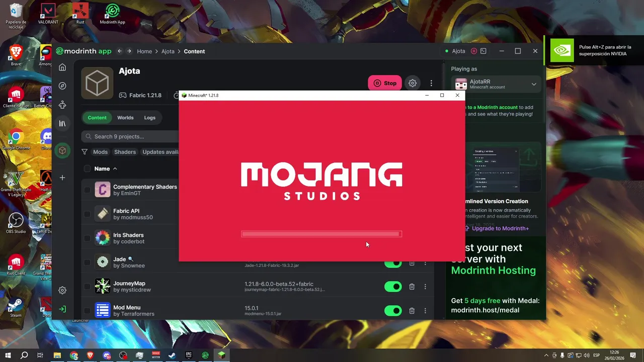Switch to the Content tab
Screen dimensions: 644x362
pyautogui.click(x=97, y=118)
